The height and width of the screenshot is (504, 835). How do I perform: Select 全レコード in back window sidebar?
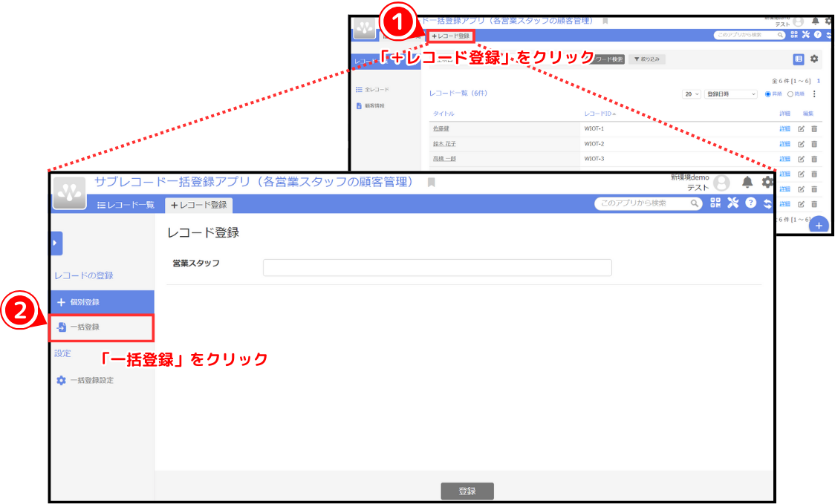(373, 89)
